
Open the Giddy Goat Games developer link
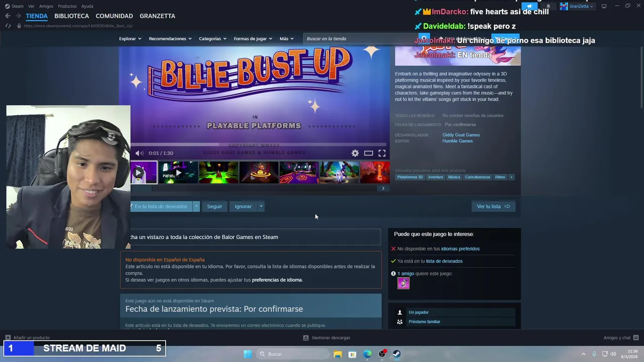pyautogui.click(x=461, y=135)
